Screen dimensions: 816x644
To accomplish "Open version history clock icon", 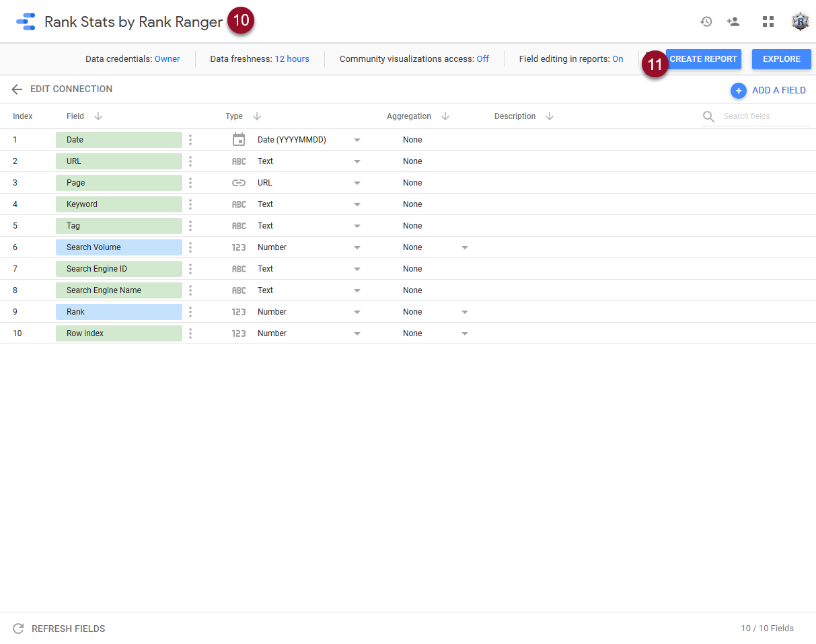I will (706, 22).
